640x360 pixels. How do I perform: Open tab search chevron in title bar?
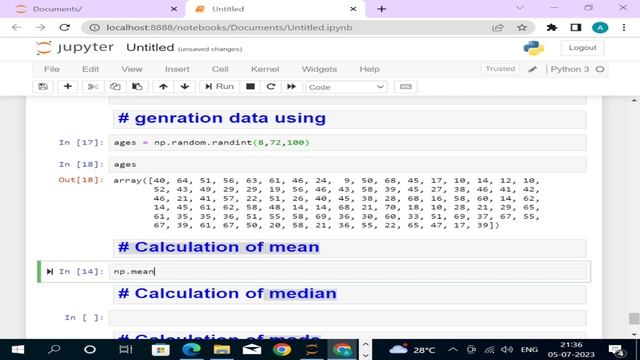520,8
